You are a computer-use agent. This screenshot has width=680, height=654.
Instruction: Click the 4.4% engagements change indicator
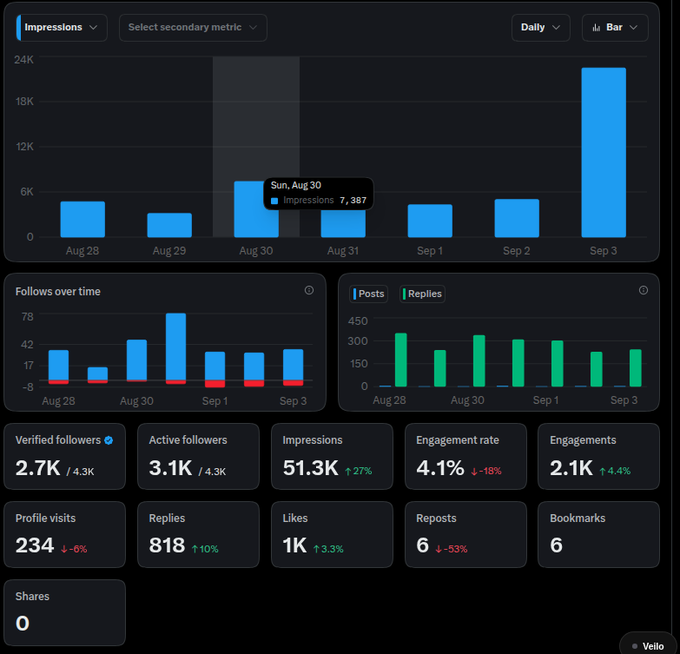615,471
